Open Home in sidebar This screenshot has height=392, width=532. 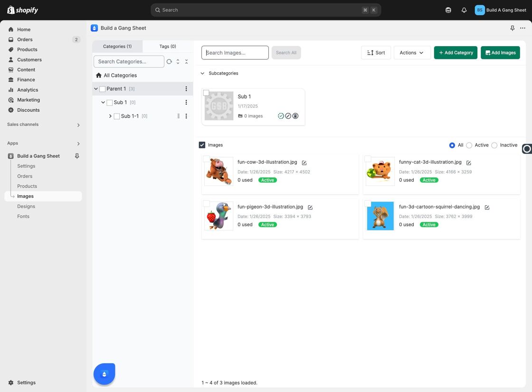tap(24, 29)
